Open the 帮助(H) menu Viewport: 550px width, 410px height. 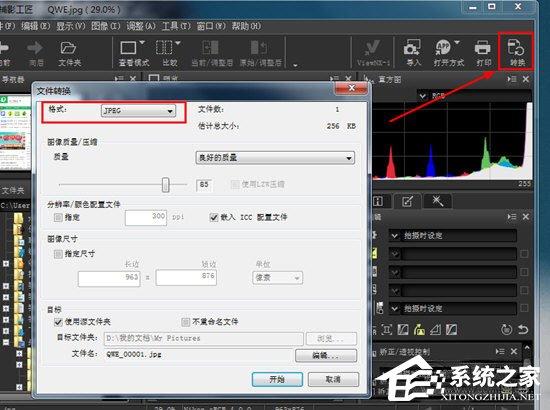click(x=247, y=26)
